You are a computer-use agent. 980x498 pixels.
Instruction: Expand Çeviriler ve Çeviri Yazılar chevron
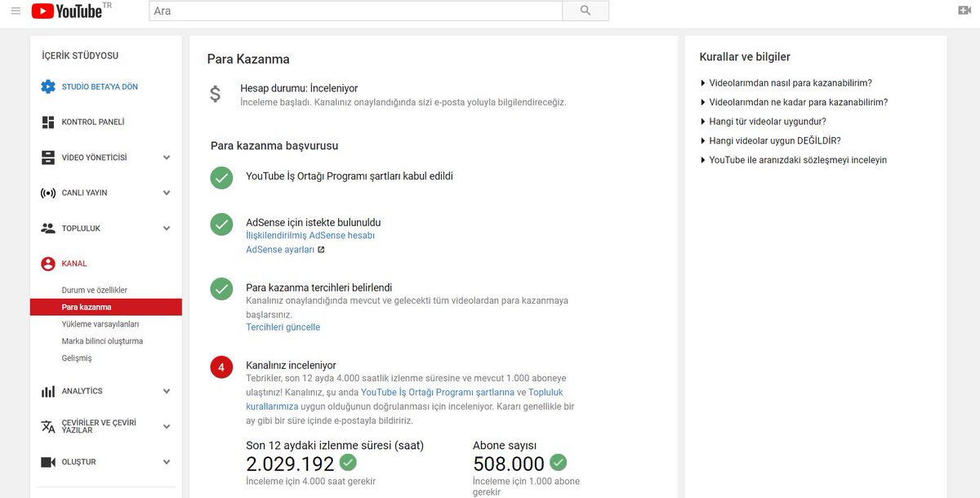click(x=167, y=426)
